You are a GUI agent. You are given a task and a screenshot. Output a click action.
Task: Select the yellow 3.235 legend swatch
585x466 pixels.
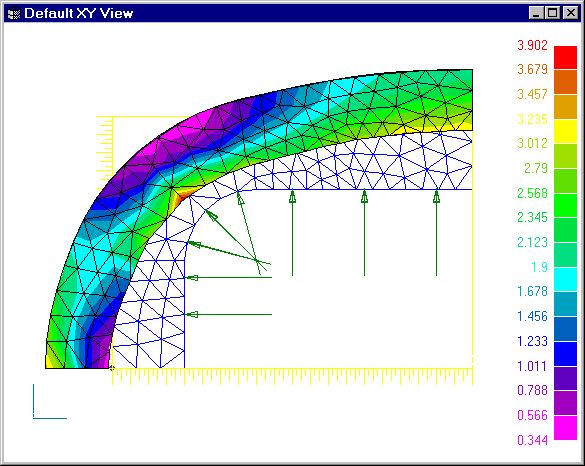click(565, 131)
